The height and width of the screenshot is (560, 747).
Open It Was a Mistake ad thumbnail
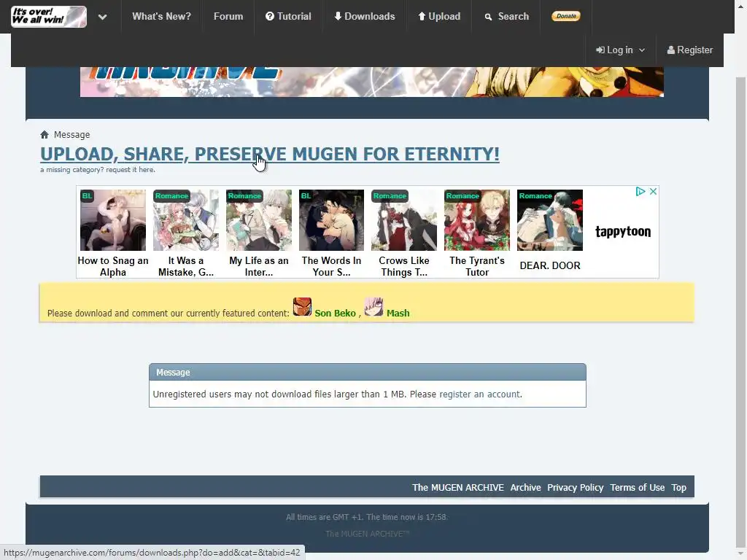[186, 220]
